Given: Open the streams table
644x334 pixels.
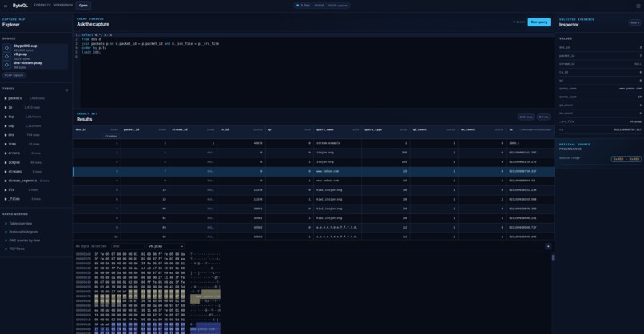Looking at the screenshot, I should [36, 171].
